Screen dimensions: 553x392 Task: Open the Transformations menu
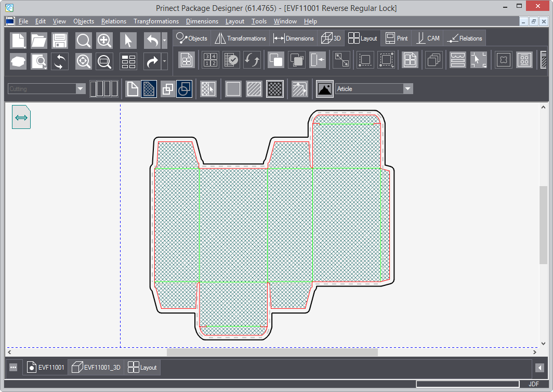156,21
